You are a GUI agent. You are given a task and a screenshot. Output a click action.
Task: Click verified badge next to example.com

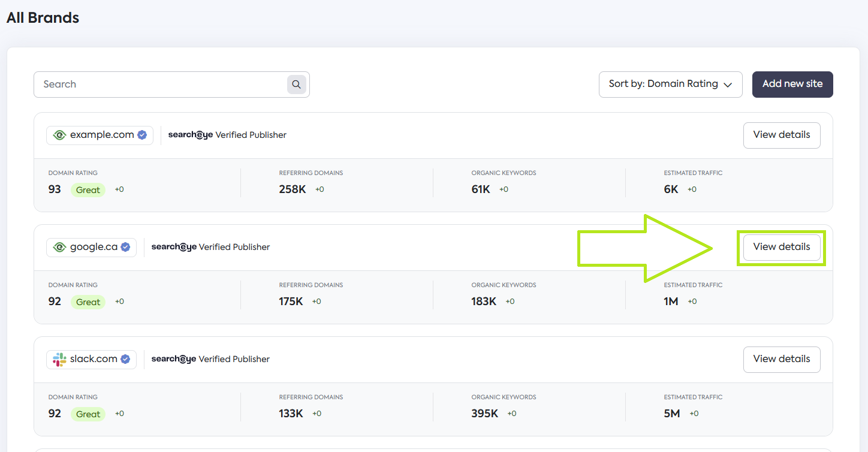(x=142, y=135)
